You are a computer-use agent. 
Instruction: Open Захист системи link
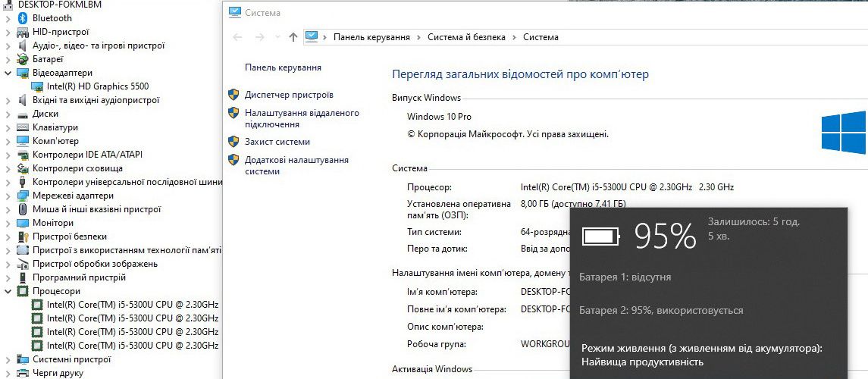(x=277, y=142)
